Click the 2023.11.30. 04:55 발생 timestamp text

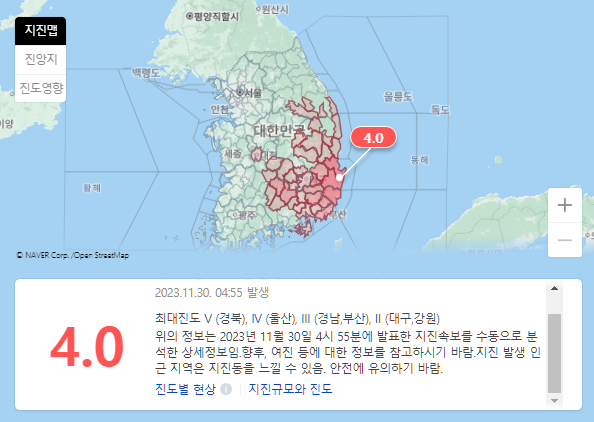click(x=212, y=292)
